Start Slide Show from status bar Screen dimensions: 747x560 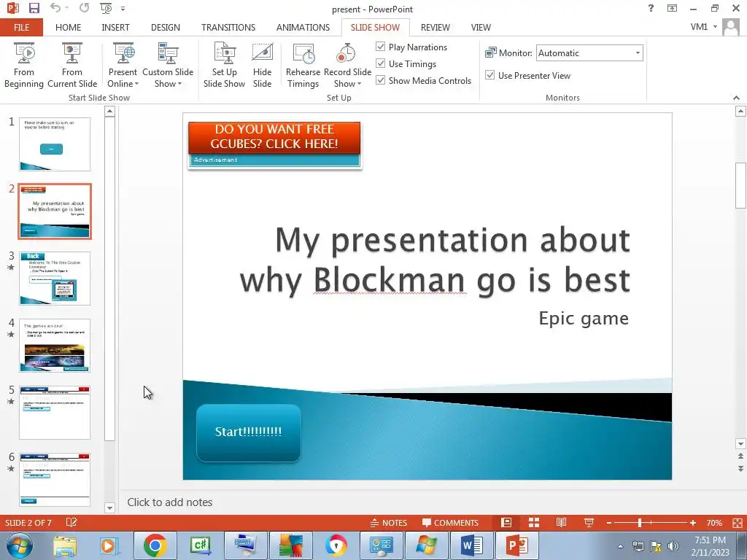(x=589, y=522)
